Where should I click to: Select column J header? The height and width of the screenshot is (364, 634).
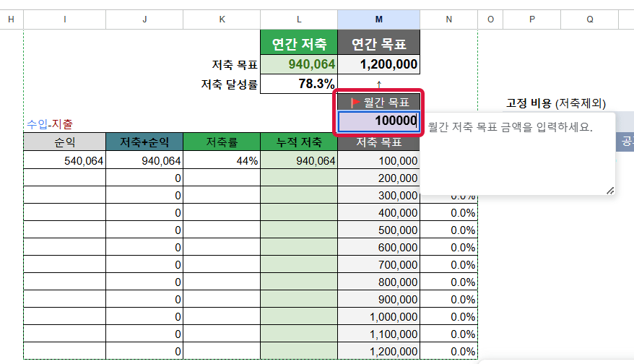[x=144, y=19]
